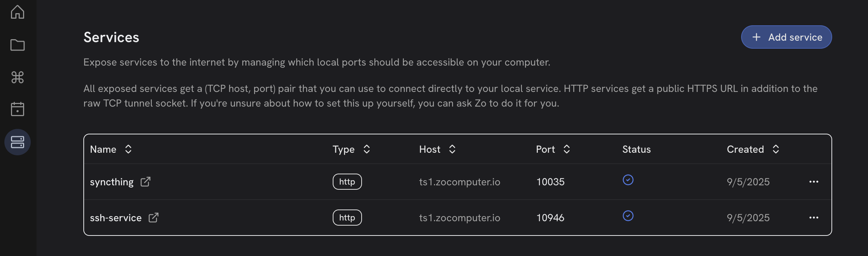Sort table by Created column
This screenshot has height=256, width=868.
pyautogui.click(x=776, y=149)
